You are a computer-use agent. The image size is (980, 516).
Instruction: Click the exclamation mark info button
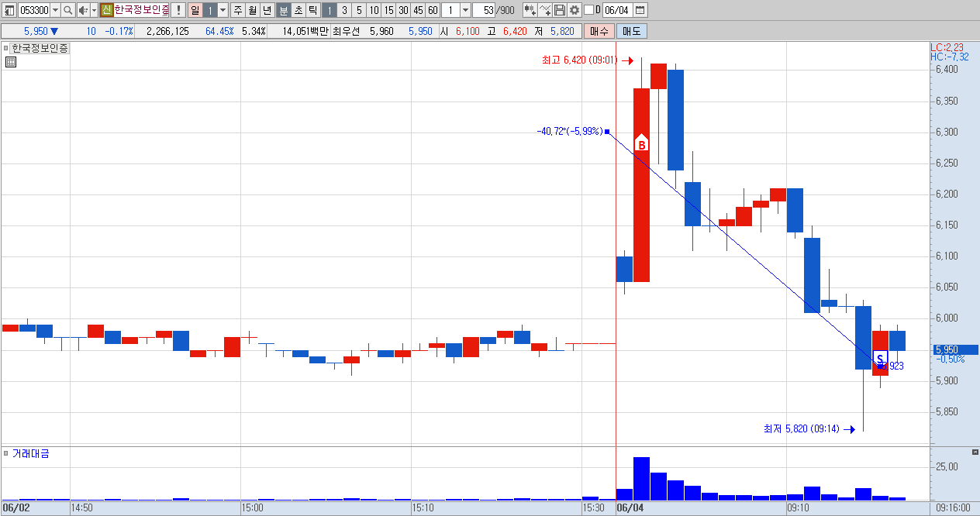pos(178,10)
